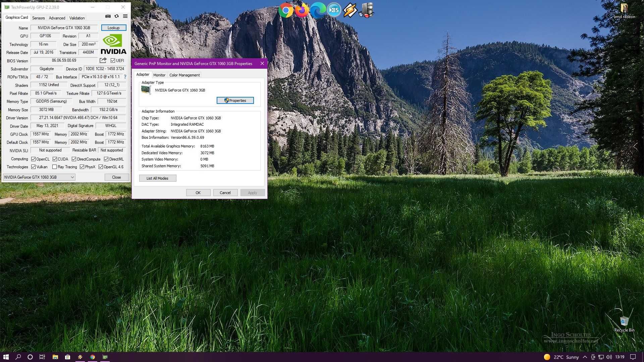Open Speccy computer icon in top dock
Viewport: 644px width, 362px height.
pyautogui.click(x=366, y=10)
